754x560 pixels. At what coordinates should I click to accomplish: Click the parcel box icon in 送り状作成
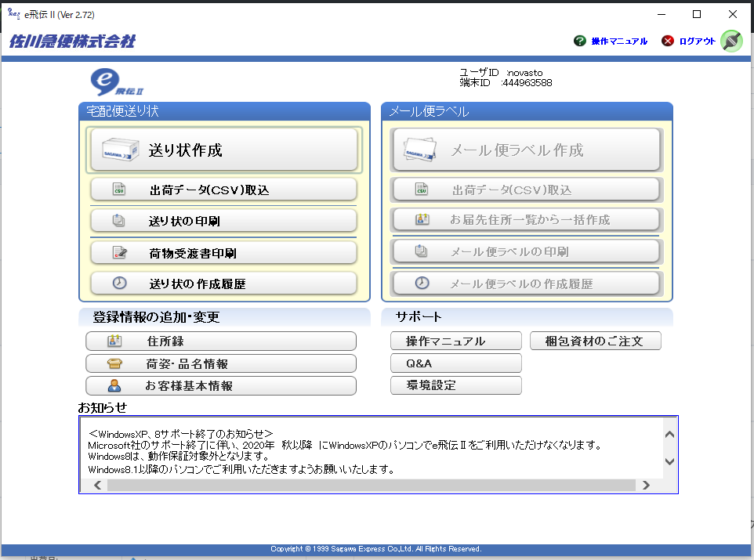(x=120, y=150)
